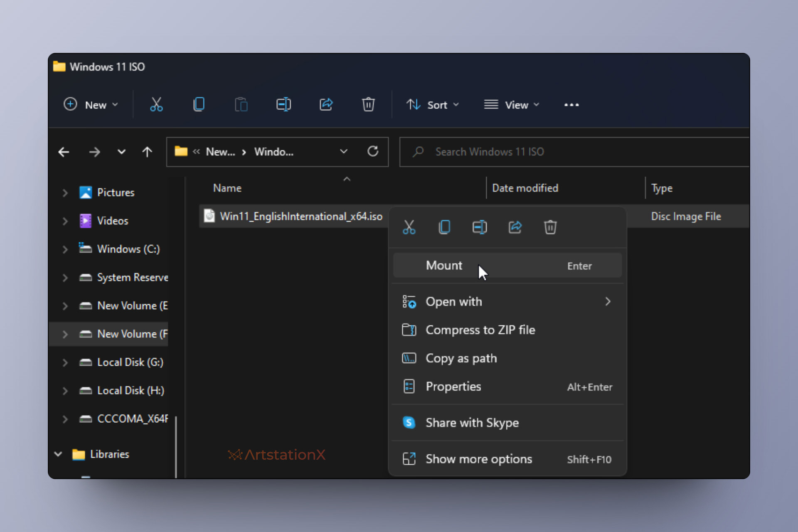
Task: Click the Pictures folder icon in sidebar
Action: point(86,192)
